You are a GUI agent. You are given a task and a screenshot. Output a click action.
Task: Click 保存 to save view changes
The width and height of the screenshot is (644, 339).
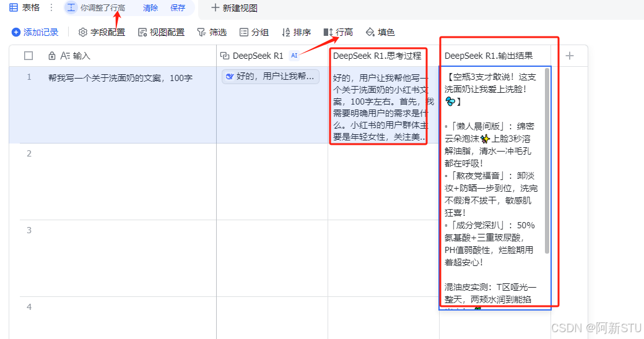(178, 8)
